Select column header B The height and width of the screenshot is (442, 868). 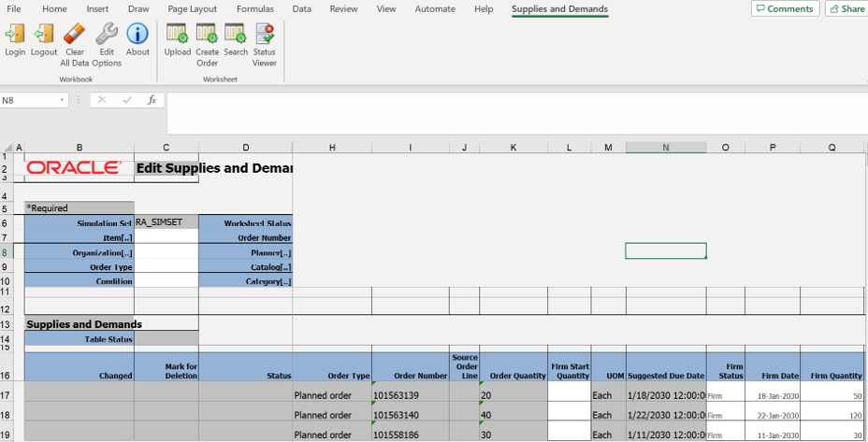tap(80, 147)
